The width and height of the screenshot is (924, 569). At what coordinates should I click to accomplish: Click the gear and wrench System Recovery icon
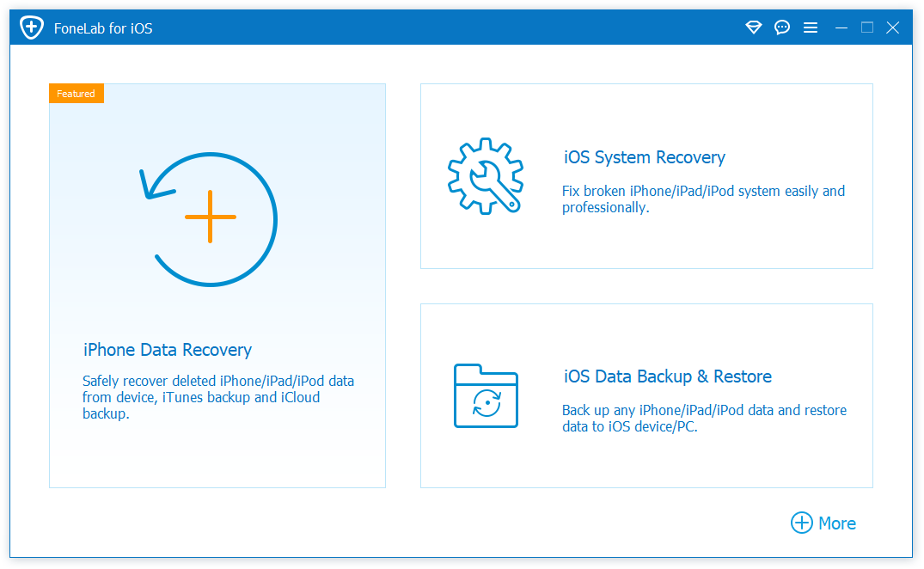point(485,175)
